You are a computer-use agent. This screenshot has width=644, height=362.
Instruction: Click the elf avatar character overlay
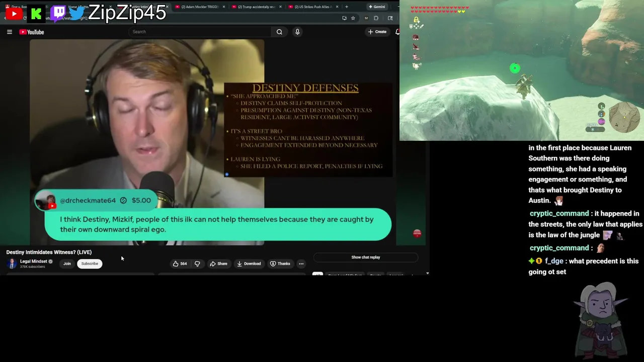(600, 319)
